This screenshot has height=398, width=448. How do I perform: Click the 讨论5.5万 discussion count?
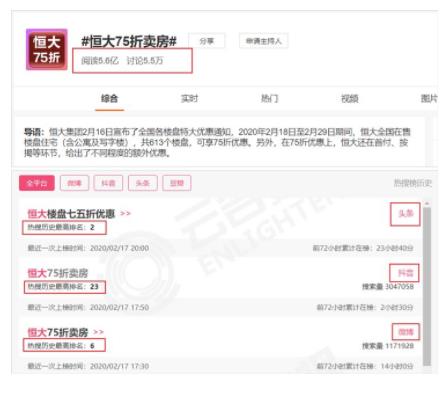point(145,61)
